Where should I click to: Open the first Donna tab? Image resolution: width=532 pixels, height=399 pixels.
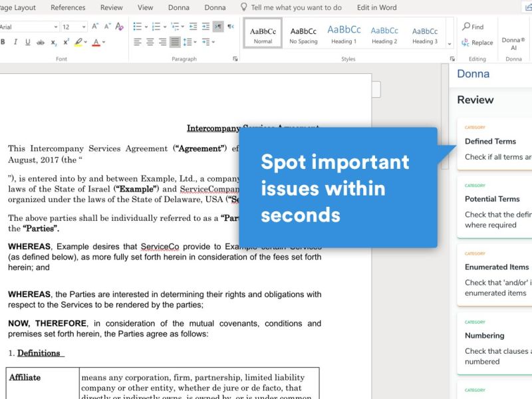[x=179, y=7]
